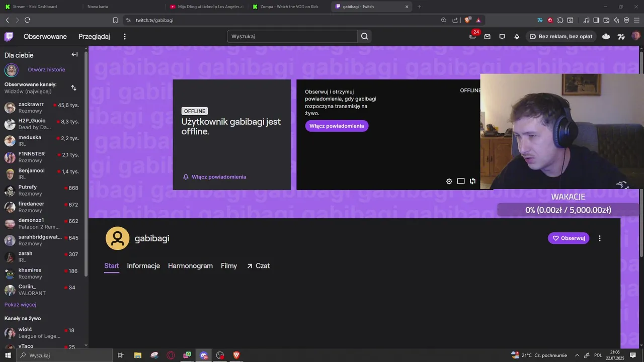Image resolution: width=644 pixels, height=362 pixels.
Task: Toggle theatre mode player icon
Action: coord(461,181)
